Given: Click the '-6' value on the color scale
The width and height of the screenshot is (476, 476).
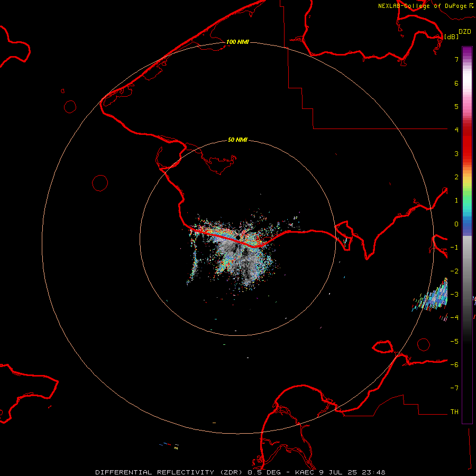Looking at the screenshot, I should click(454, 365).
